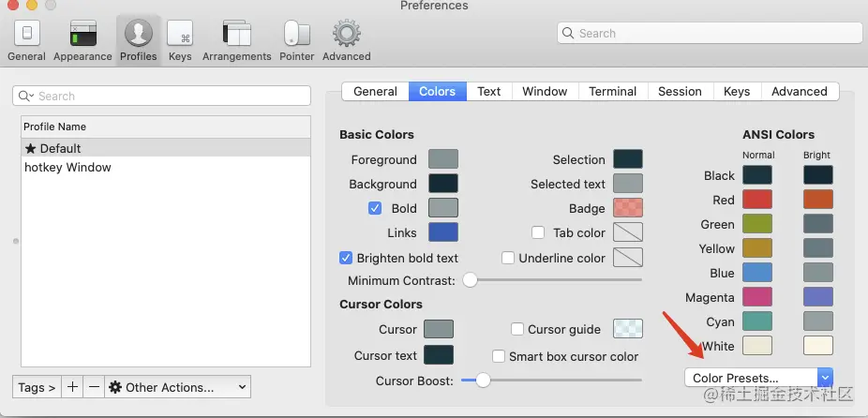Click the Normal Magenta ANSI swatch
This screenshot has width=868, height=418.
click(757, 297)
